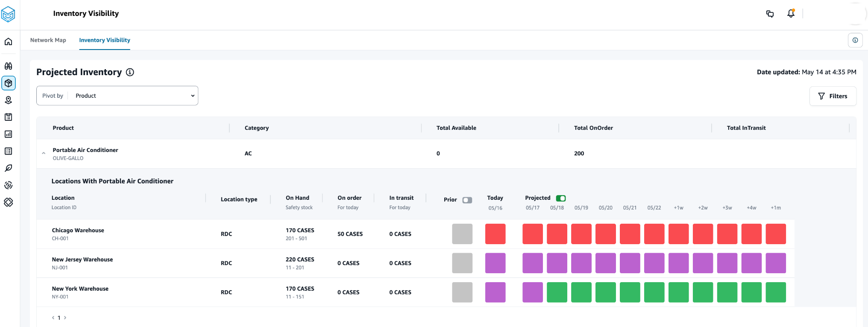Open the binoculars insights icon in sidebar
The width and height of the screenshot is (868, 327).
[x=8, y=66]
